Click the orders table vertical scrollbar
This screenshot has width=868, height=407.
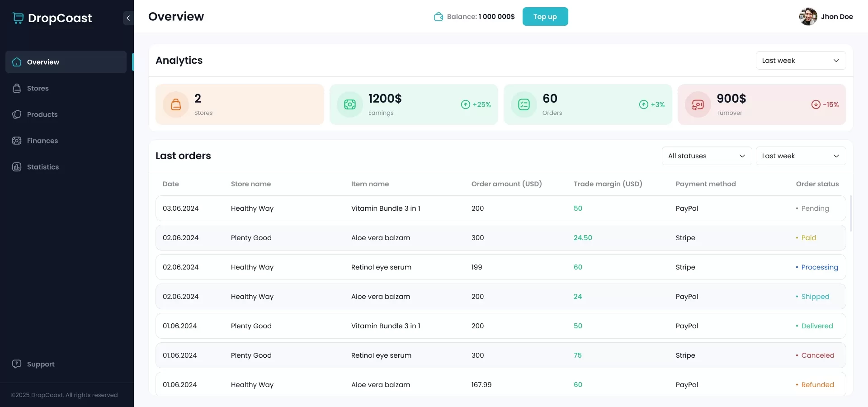(x=851, y=213)
